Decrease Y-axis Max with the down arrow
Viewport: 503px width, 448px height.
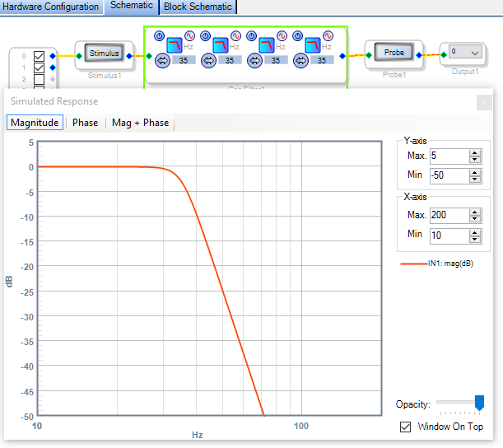475,160
